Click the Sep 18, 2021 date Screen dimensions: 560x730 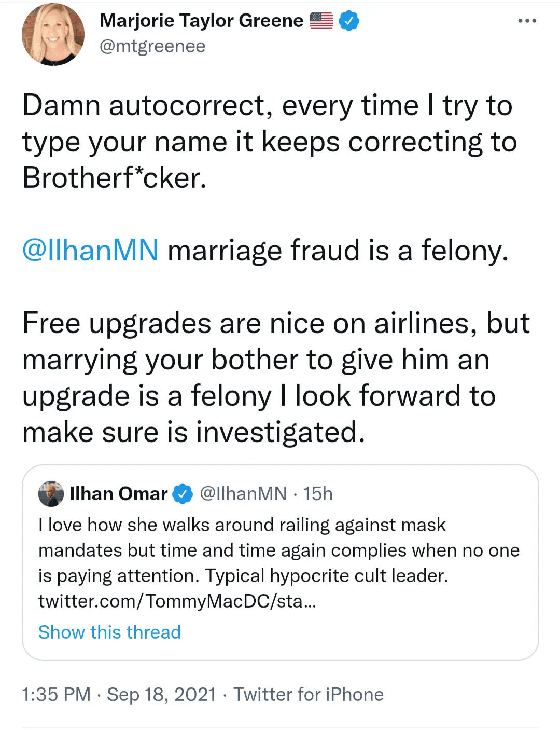coord(161,694)
